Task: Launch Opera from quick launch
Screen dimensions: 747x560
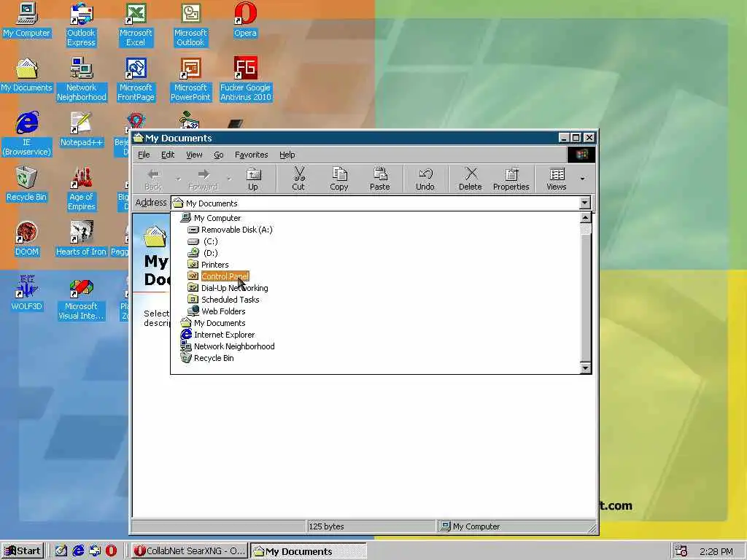Action: 111,551
